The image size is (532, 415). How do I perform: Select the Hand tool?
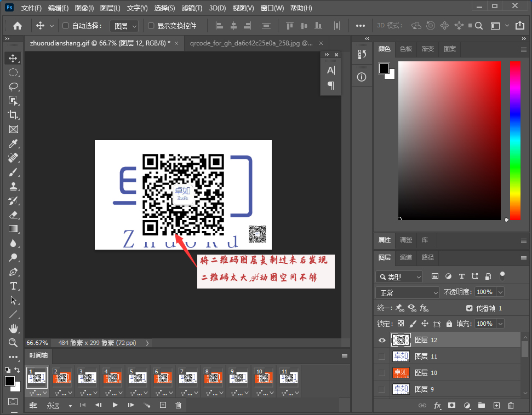coord(13,328)
